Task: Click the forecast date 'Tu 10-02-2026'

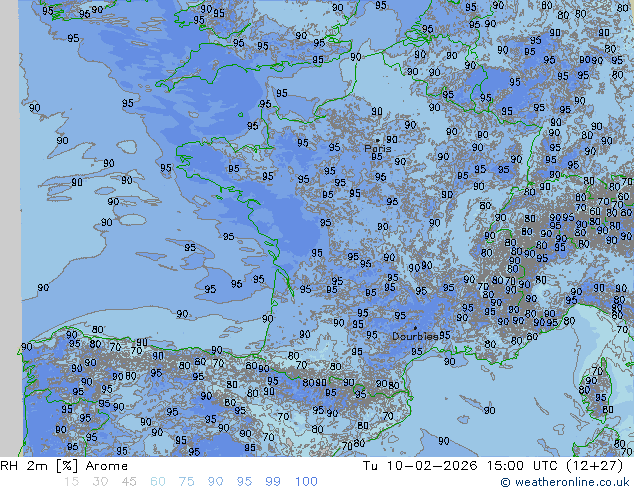Action: click(x=420, y=466)
